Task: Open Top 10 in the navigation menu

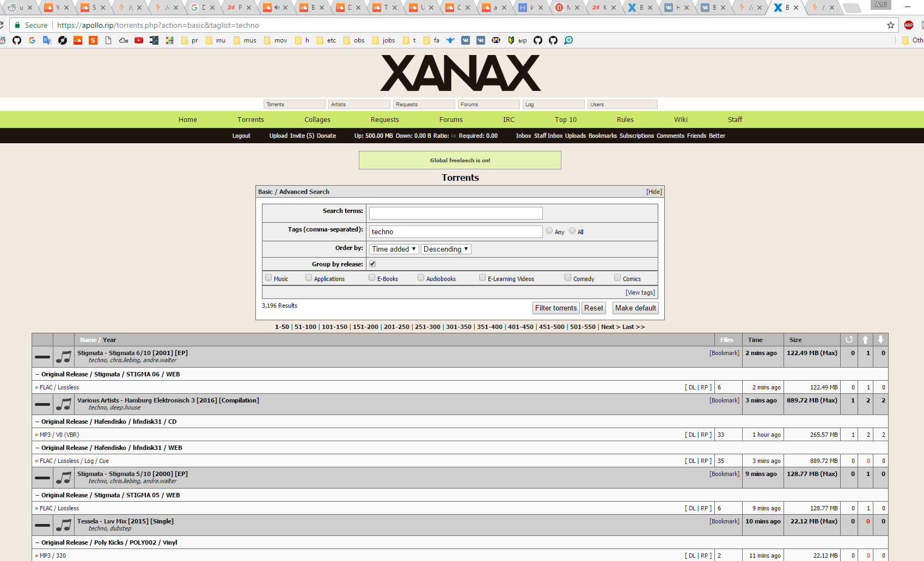Action: [566, 120]
